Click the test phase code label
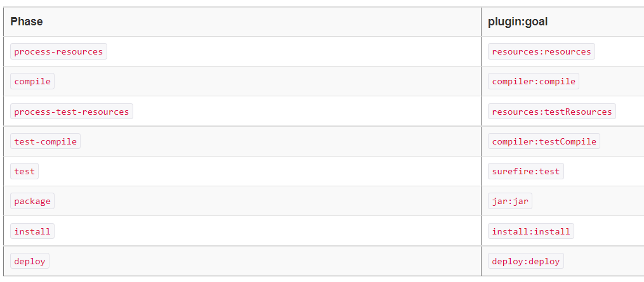Screen dimensions: 644x282 24,171
